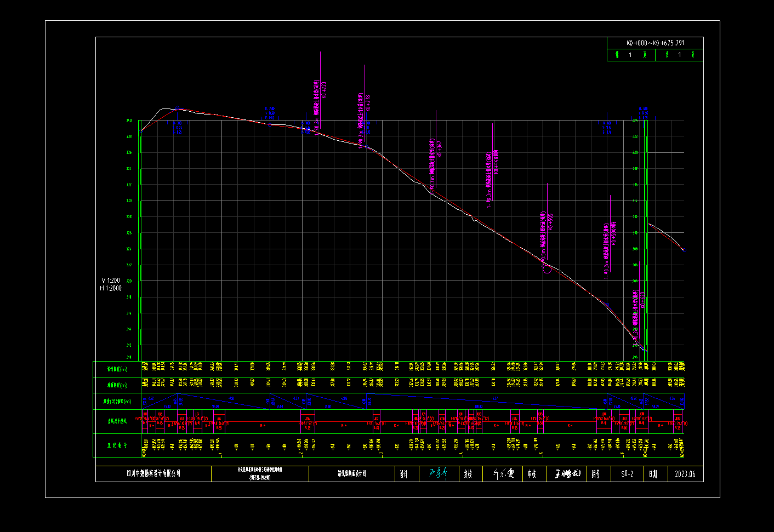Viewport: 774px width, 532px height.
Task: Select the date value 2023.06
Action: [685, 474]
